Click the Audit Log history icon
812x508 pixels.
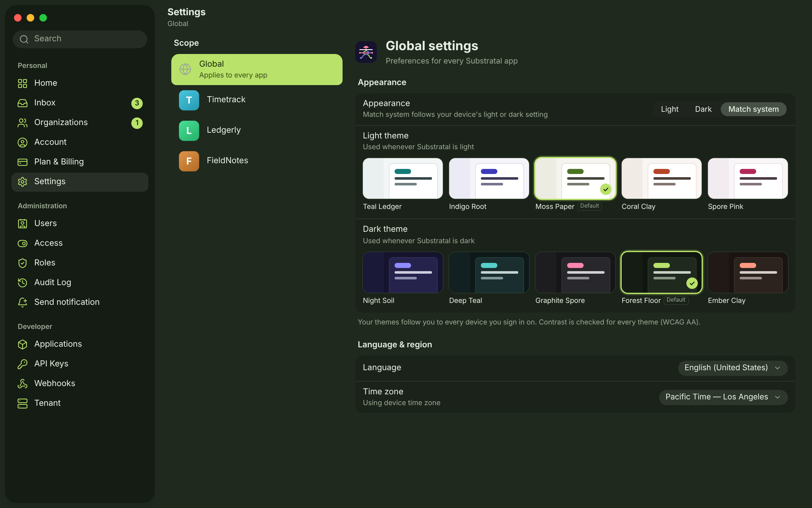(23, 283)
